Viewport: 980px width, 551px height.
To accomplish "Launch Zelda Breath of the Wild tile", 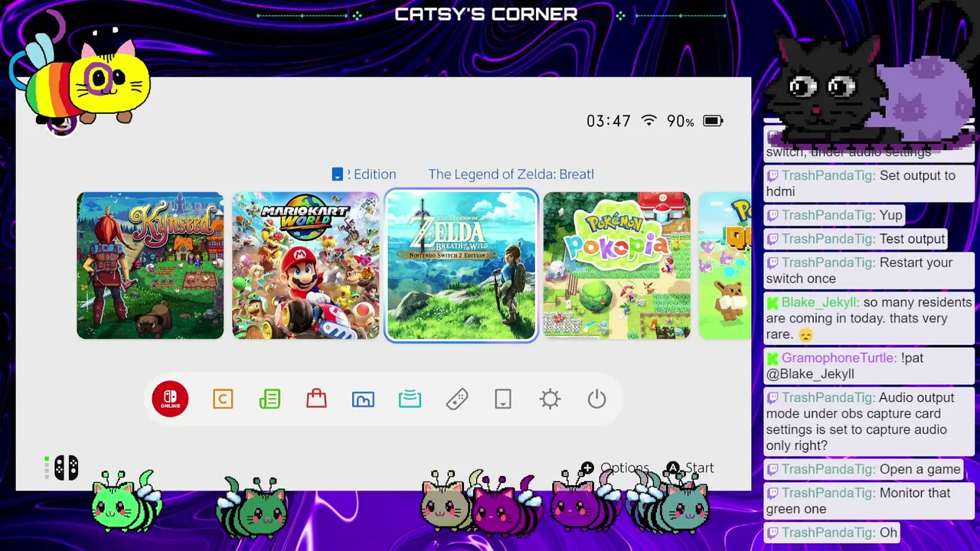I will [461, 266].
